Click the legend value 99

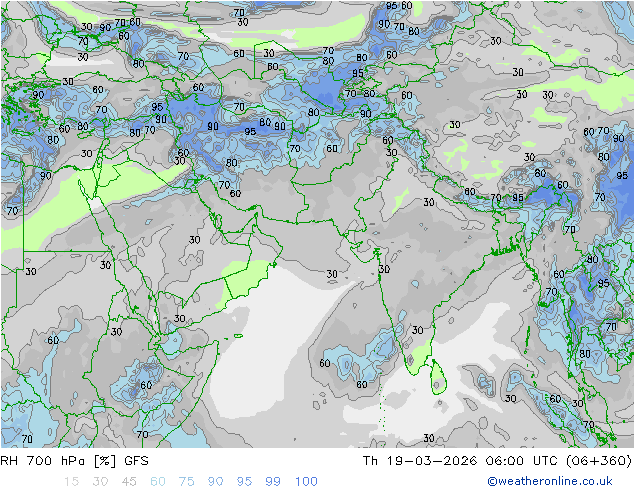(273, 482)
